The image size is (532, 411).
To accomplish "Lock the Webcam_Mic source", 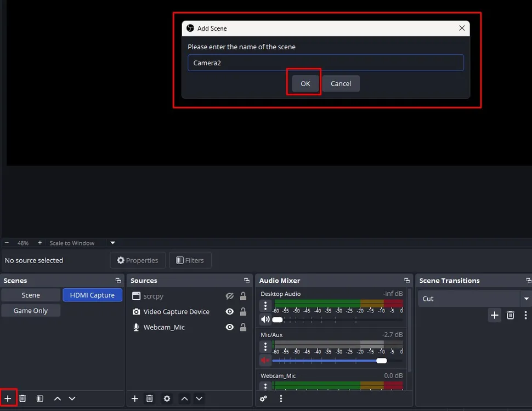I will point(243,327).
